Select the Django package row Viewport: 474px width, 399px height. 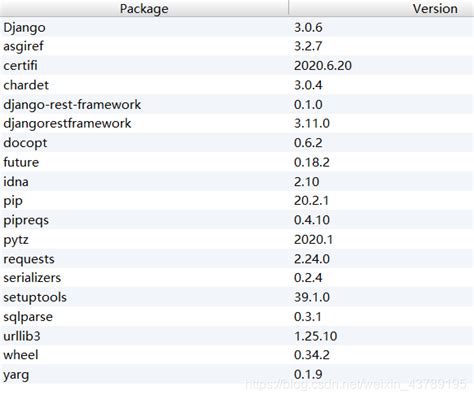click(x=237, y=27)
